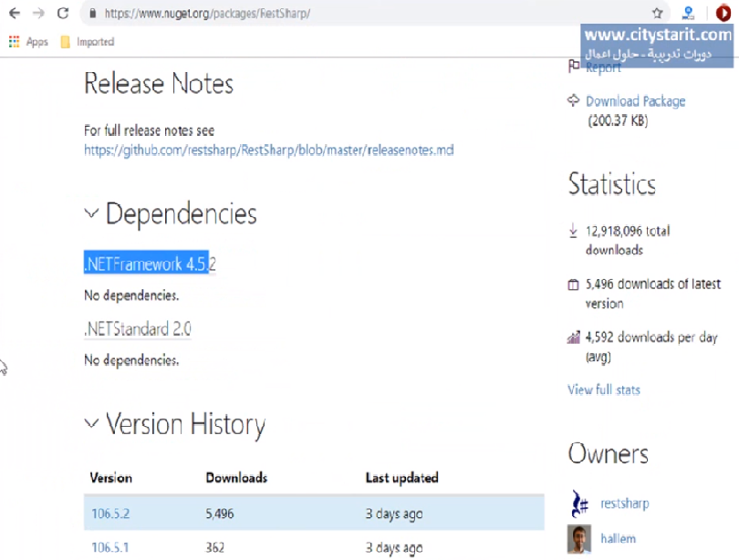Viewport: 739px width, 560px height.
Task: Click 'For full release notes see' text
Action: pyautogui.click(x=149, y=130)
